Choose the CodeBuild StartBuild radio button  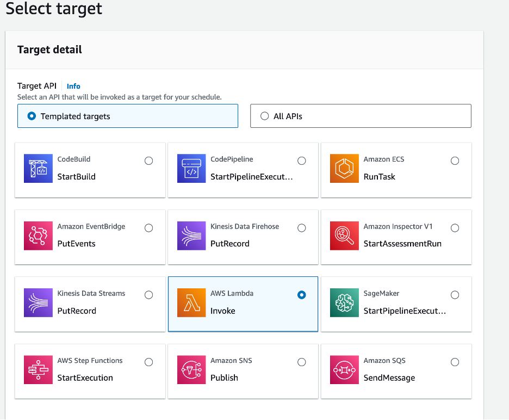pos(148,161)
